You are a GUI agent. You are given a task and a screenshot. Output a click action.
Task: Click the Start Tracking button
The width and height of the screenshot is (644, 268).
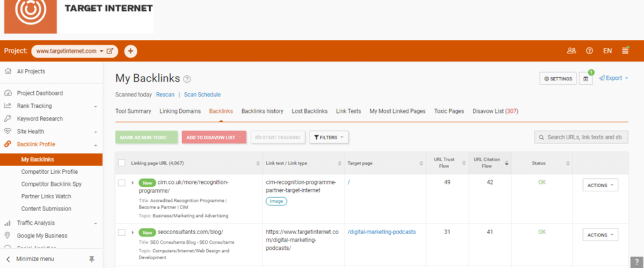[278, 137]
